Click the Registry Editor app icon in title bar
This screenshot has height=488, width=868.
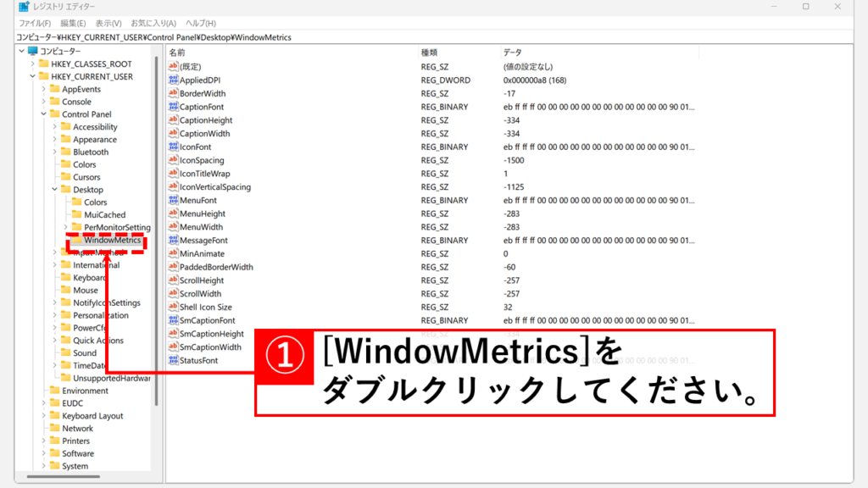(x=23, y=7)
